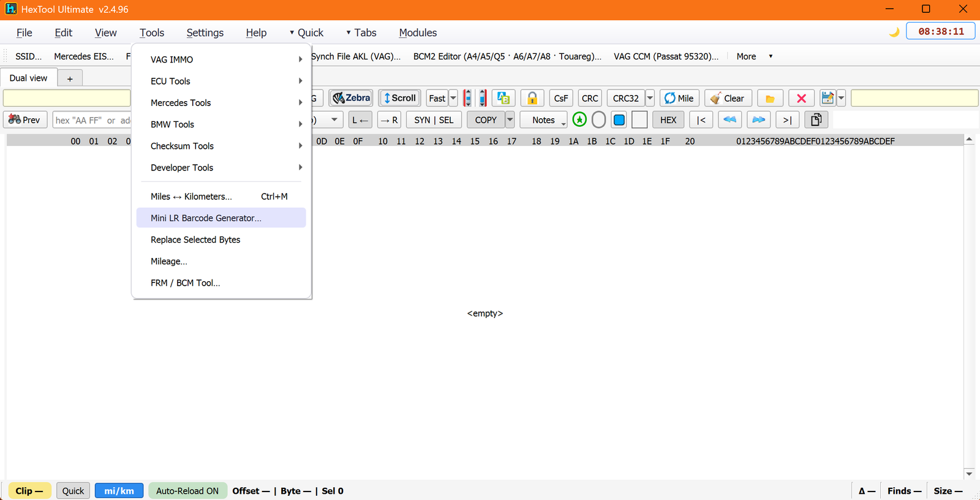The image size is (980, 500).
Task: Click the clipboard paste icon
Action: click(x=816, y=120)
